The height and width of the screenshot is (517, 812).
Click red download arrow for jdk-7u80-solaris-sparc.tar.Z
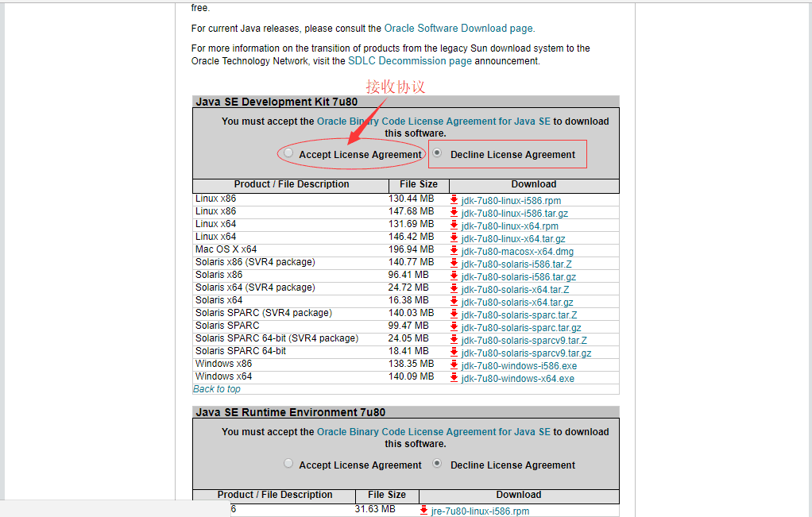(454, 314)
